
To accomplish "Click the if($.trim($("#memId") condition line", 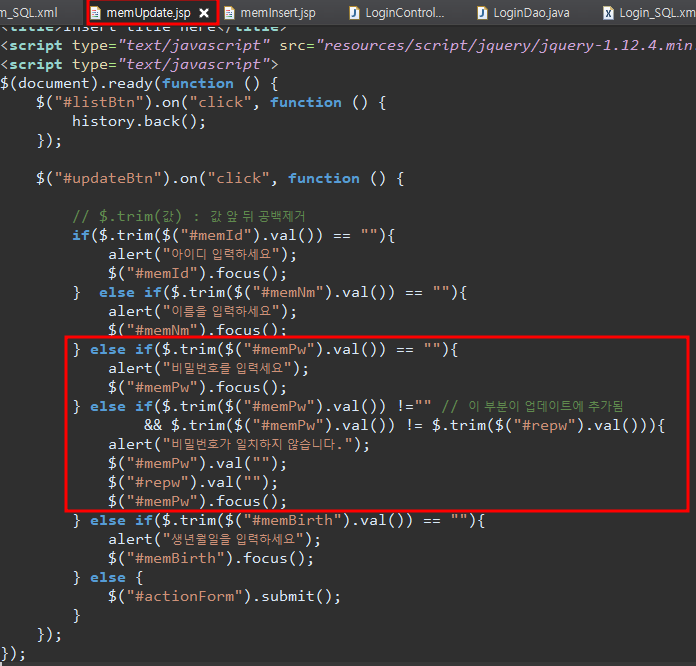I will coord(233,235).
